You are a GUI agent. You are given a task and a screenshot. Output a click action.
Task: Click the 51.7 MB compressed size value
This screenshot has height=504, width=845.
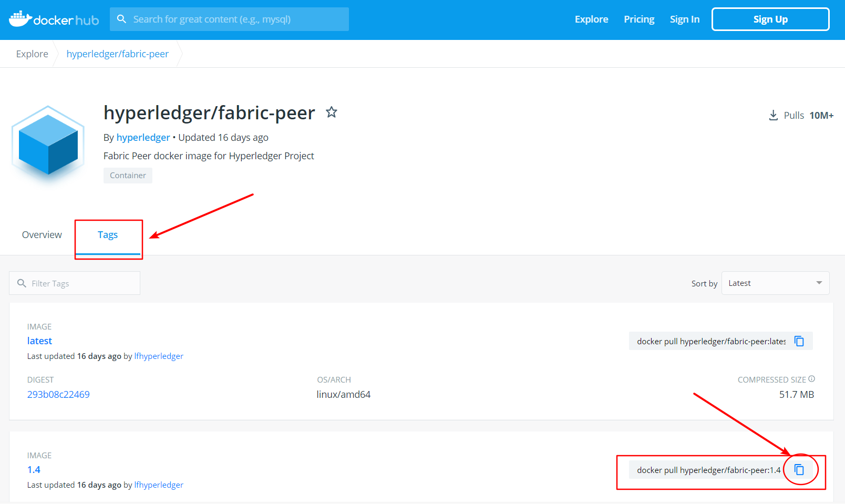click(x=797, y=395)
